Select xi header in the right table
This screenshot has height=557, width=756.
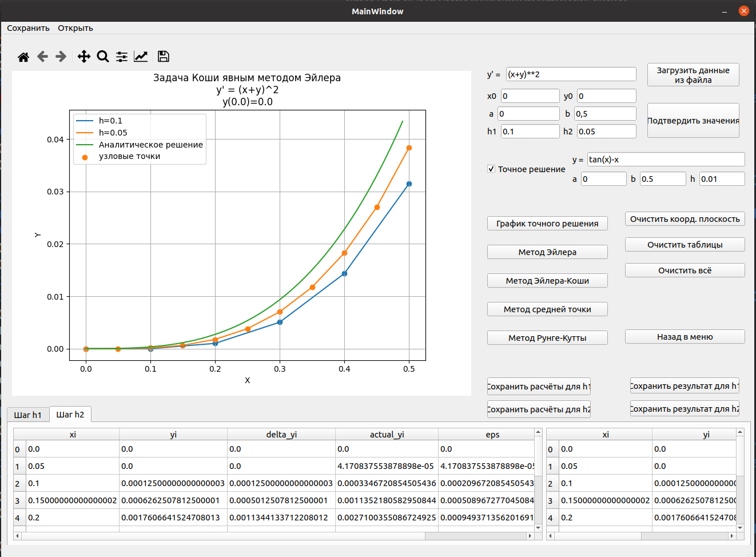coord(606,435)
